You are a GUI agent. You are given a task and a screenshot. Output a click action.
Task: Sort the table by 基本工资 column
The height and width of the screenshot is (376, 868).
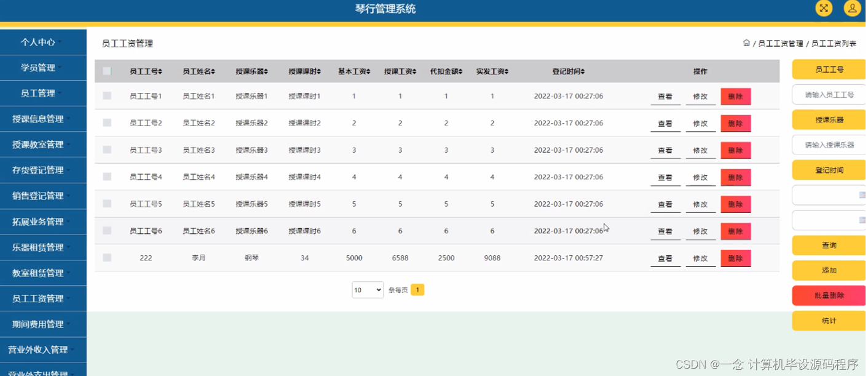coord(353,71)
